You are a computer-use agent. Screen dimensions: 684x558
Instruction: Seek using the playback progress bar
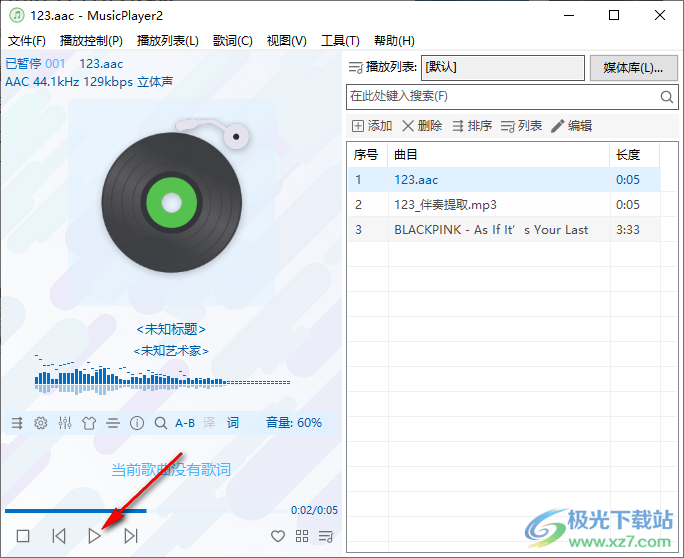coord(147,510)
